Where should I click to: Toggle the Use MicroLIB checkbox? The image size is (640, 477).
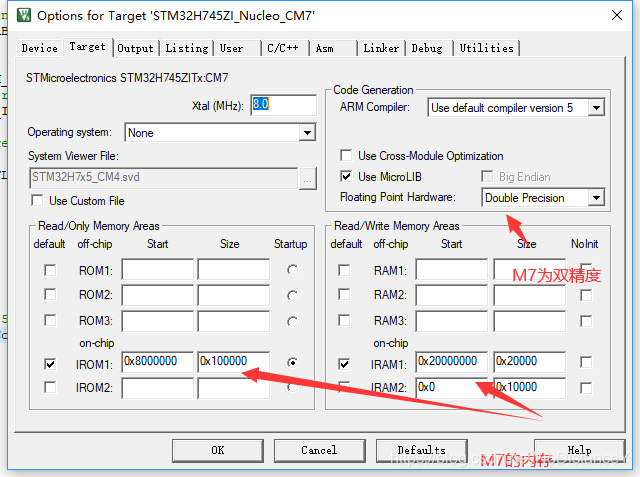tap(346, 177)
